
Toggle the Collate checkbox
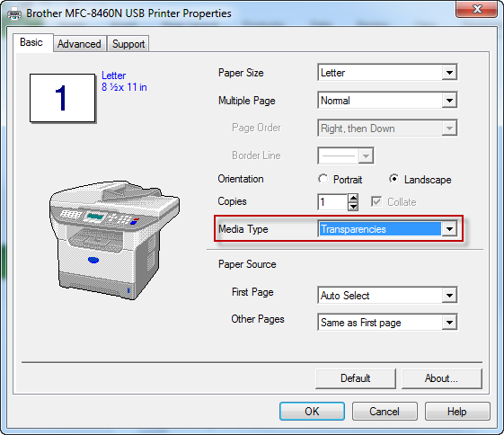pos(376,202)
